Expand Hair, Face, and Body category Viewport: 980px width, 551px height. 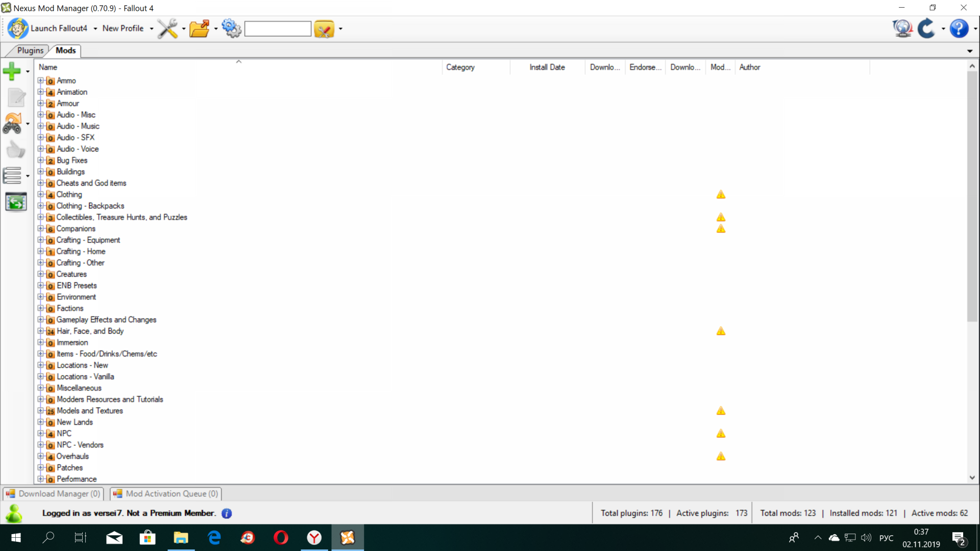[x=40, y=331]
